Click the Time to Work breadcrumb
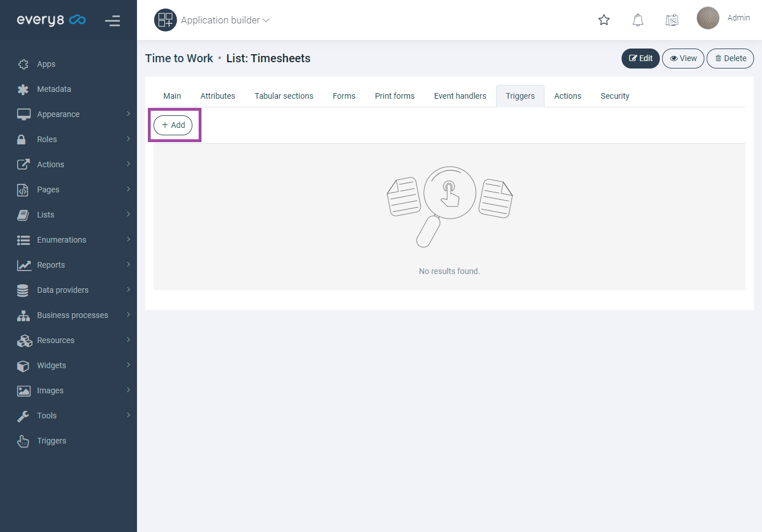 (x=179, y=58)
